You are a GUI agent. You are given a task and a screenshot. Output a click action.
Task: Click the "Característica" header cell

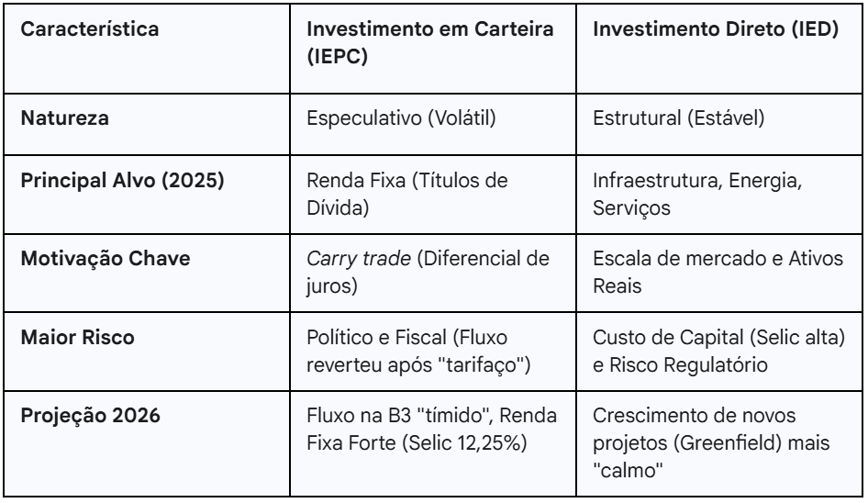pyautogui.click(x=89, y=29)
